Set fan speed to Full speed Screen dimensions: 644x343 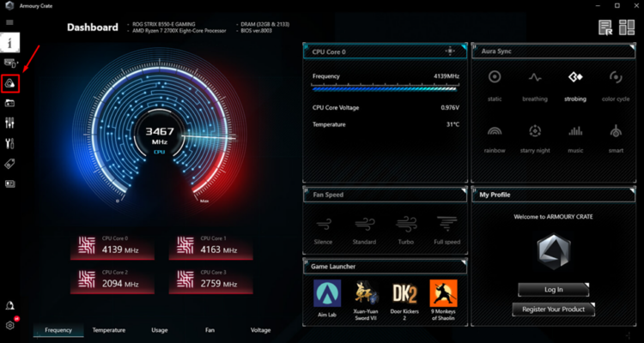pyautogui.click(x=447, y=231)
